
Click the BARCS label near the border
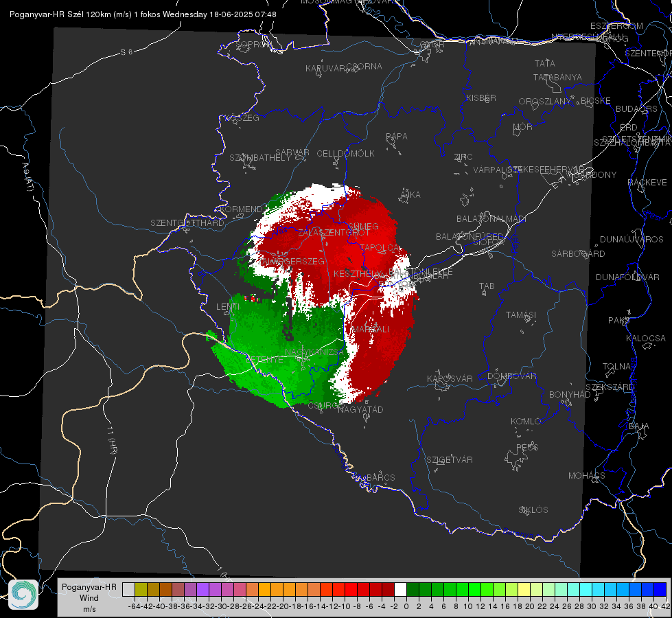(380, 477)
